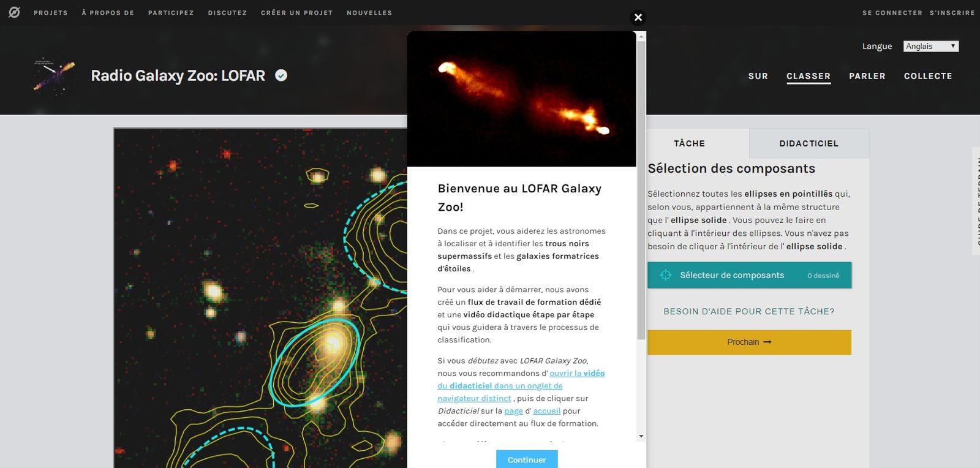Click Besoin d'aide pour cette tâche
The width and height of the screenshot is (980, 468).
tap(749, 311)
